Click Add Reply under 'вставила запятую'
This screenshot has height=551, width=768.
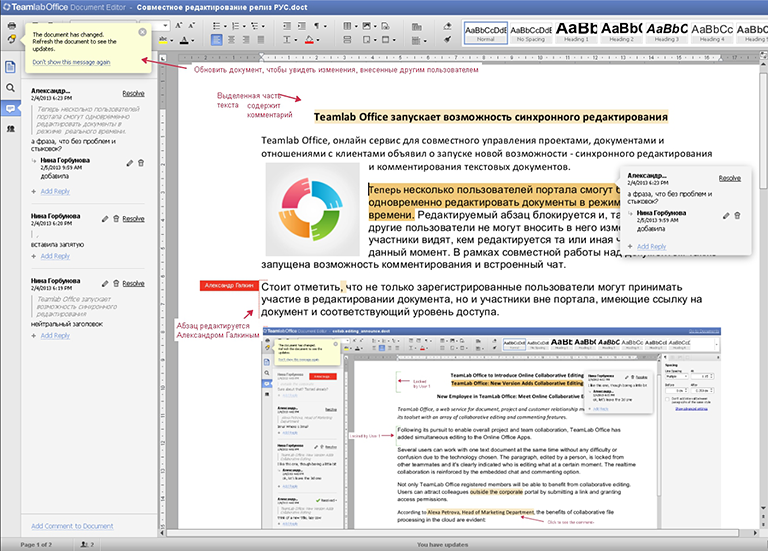tap(55, 256)
